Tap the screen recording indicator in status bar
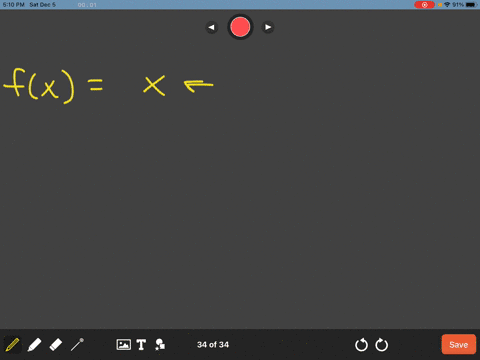The width and height of the screenshot is (480, 360). click(x=424, y=5)
